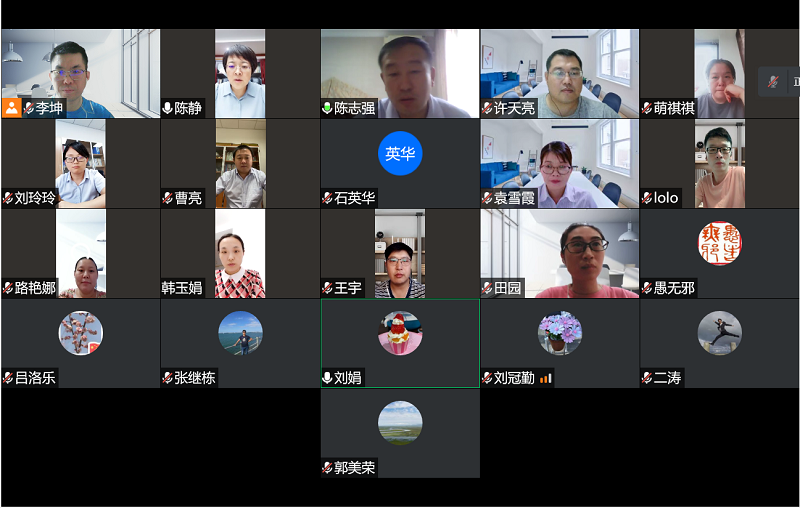Screen dimensions: 800x508
Task: Toggle the mute button at right edge
Action: click(773, 82)
